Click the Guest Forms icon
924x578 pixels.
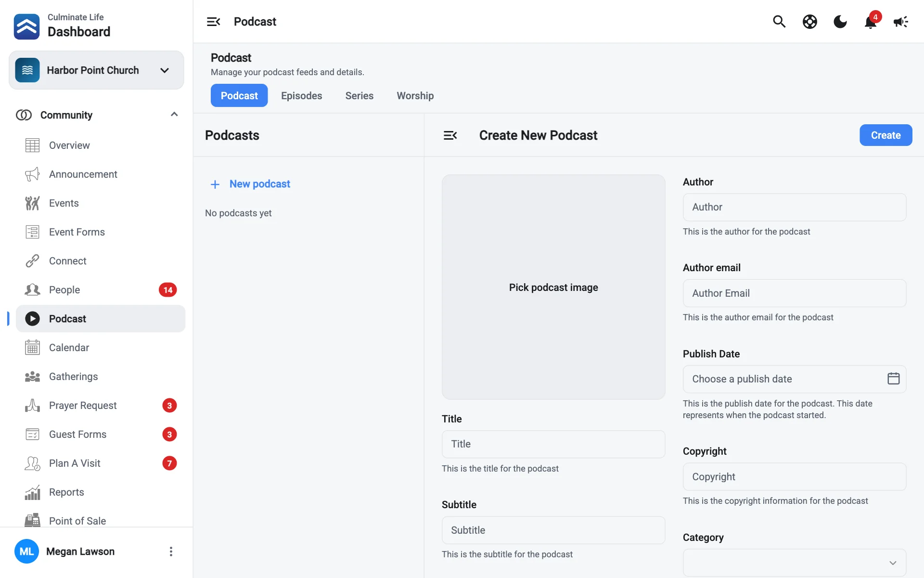(x=32, y=434)
